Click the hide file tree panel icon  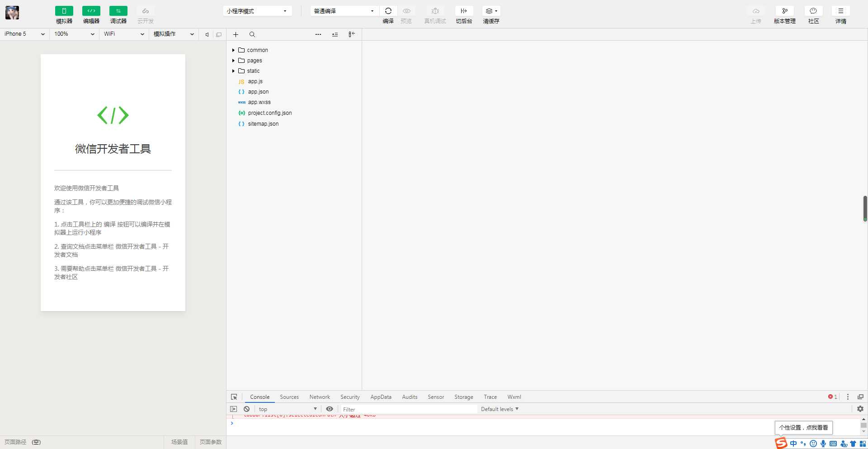click(x=352, y=34)
